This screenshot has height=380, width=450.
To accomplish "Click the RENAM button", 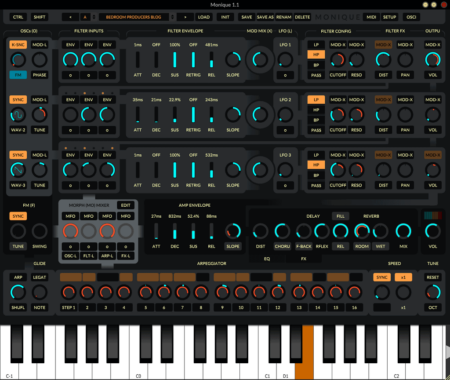I will (284, 17).
